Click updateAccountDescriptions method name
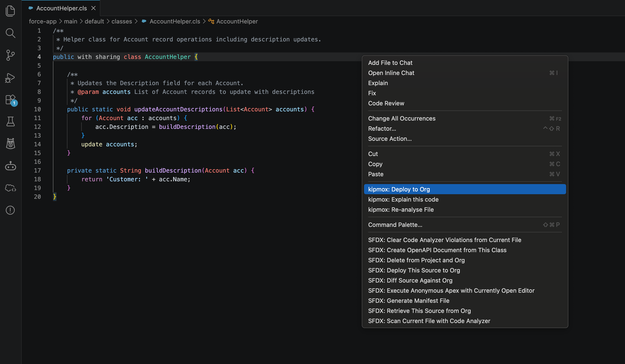 178,109
